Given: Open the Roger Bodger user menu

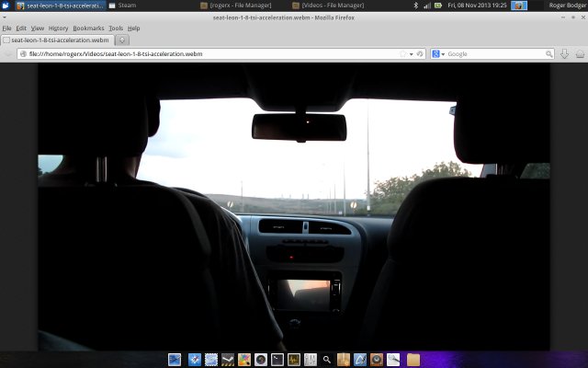Looking at the screenshot, I should tap(568, 6).
